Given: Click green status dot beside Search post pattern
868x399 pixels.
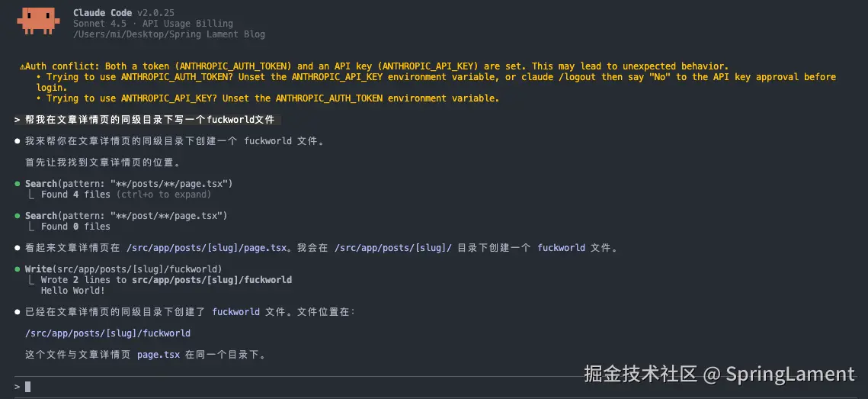Looking at the screenshot, I should click(18, 216).
